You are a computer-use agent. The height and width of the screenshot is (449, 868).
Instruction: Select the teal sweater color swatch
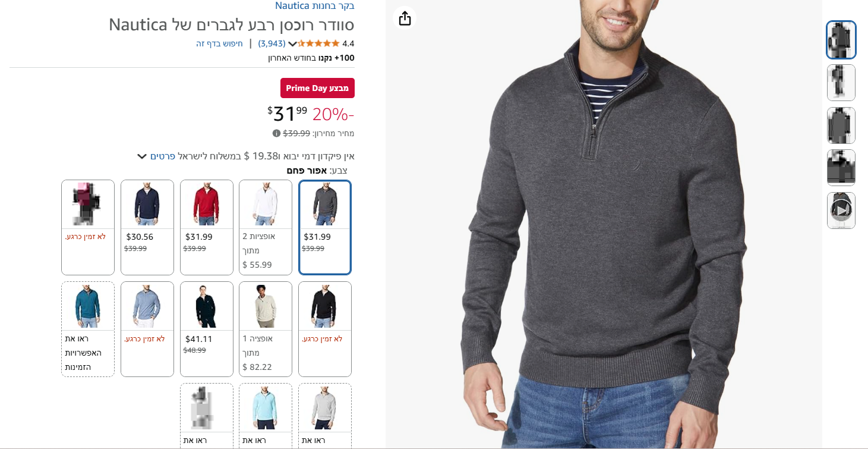(88, 329)
